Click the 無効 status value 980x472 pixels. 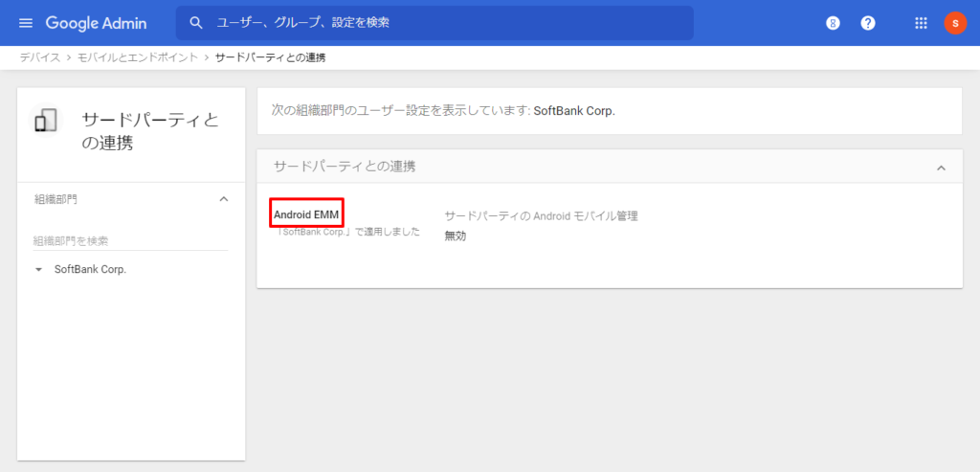click(456, 236)
